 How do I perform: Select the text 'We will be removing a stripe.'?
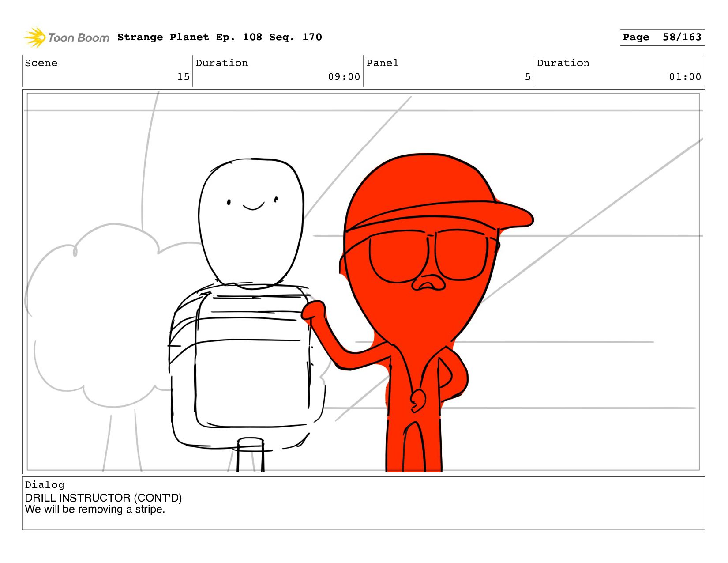point(95,509)
